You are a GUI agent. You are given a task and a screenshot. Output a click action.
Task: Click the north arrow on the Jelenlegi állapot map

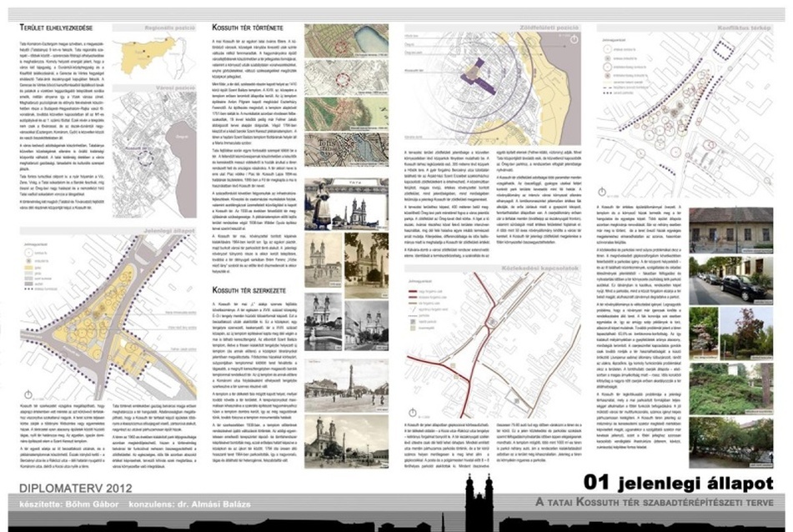click(x=28, y=394)
